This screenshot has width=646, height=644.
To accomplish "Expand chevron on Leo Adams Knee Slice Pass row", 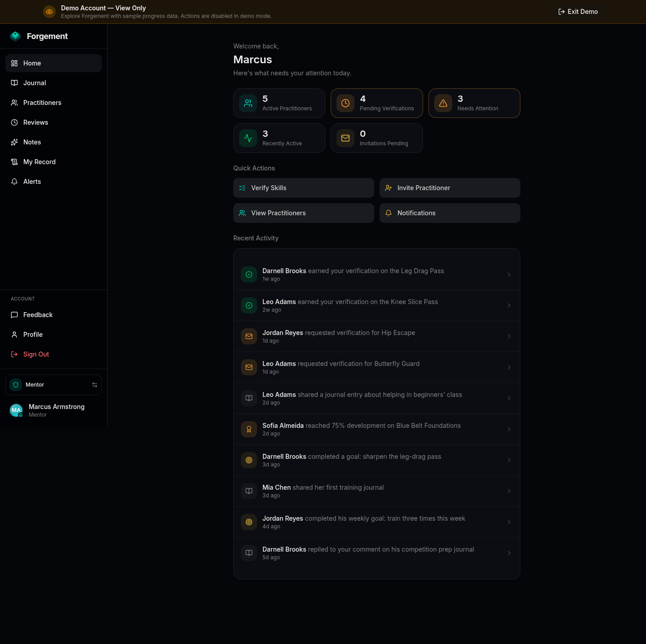I will click(x=509, y=305).
